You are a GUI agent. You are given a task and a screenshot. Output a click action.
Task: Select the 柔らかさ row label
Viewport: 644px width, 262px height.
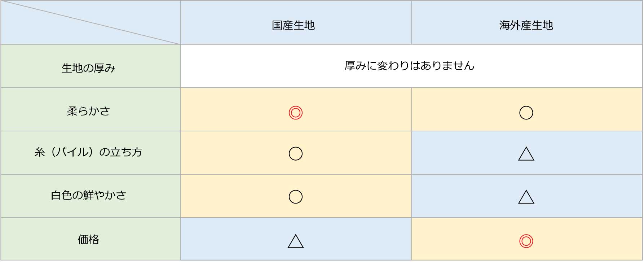[x=88, y=111]
